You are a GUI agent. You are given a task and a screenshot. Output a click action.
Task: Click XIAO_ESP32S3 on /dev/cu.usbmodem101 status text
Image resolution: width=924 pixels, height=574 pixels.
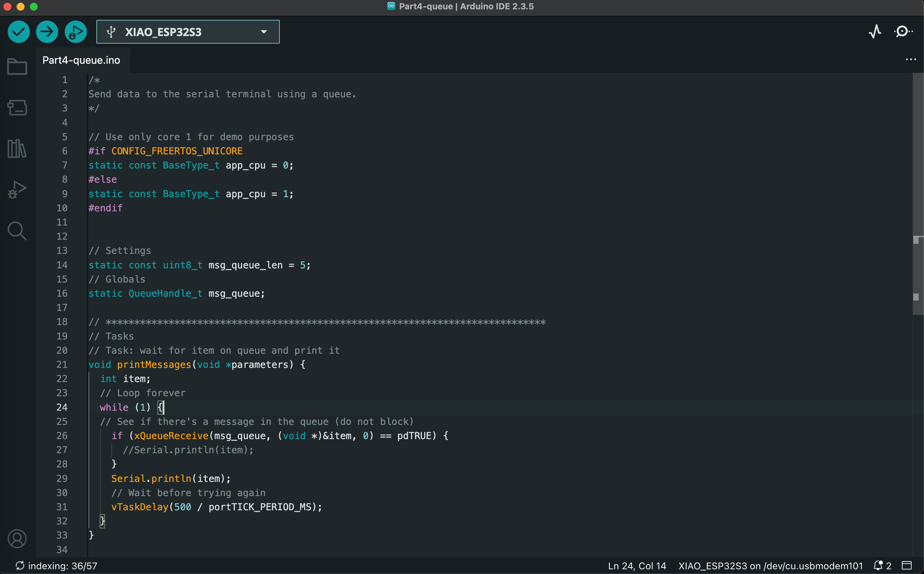[770, 566]
